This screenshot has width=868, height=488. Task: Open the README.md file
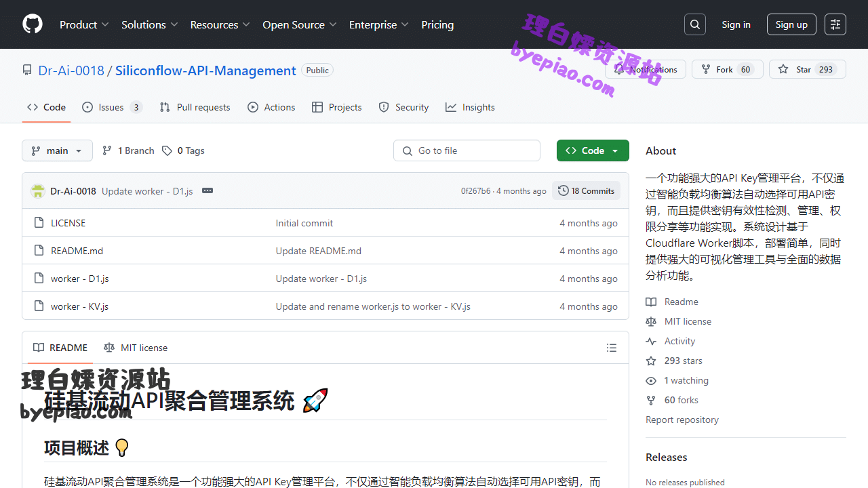click(77, 251)
